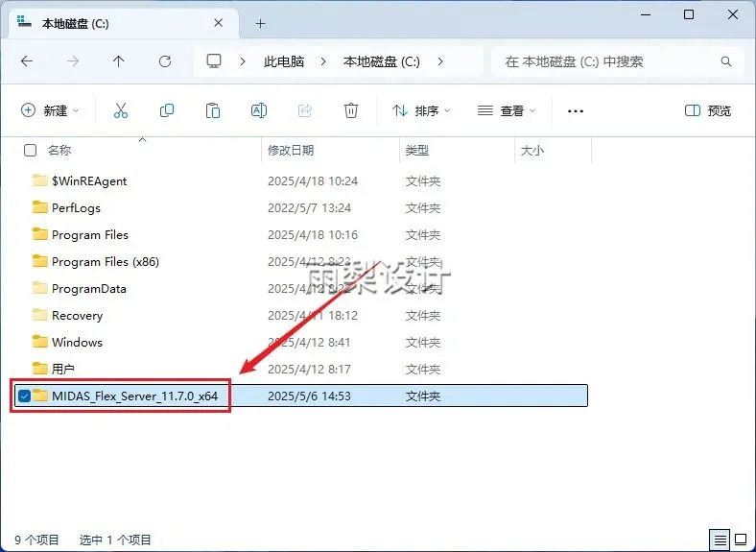Maximize the File Explorer window
Screen dimensions: 756x552
[x=689, y=14]
